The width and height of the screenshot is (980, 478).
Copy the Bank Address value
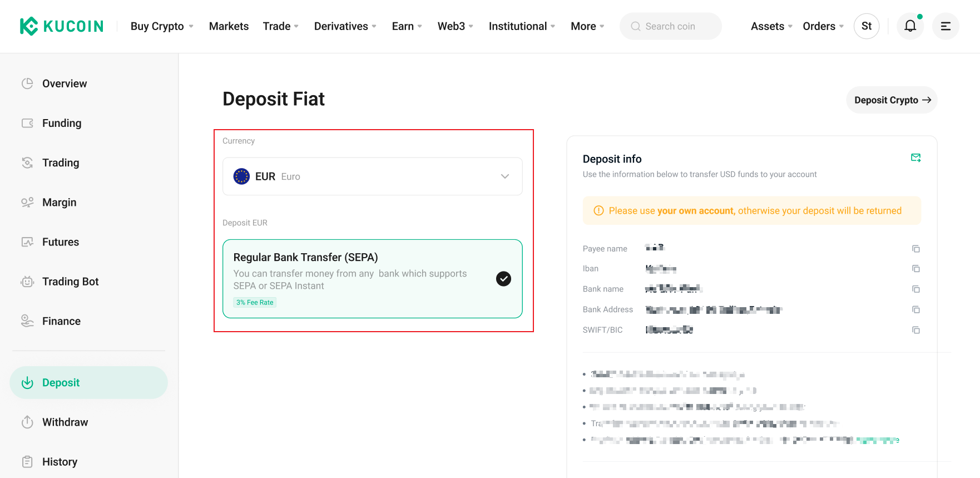click(916, 309)
